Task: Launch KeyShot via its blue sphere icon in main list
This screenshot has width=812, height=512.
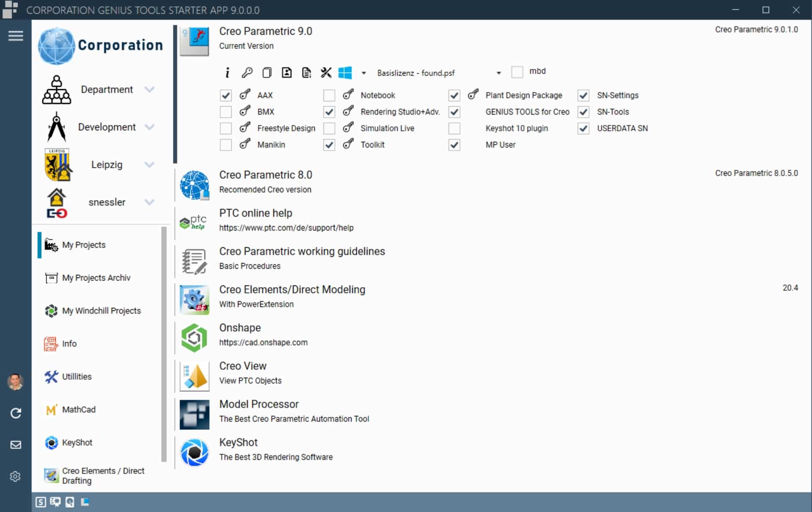Action: coord(194,452)
